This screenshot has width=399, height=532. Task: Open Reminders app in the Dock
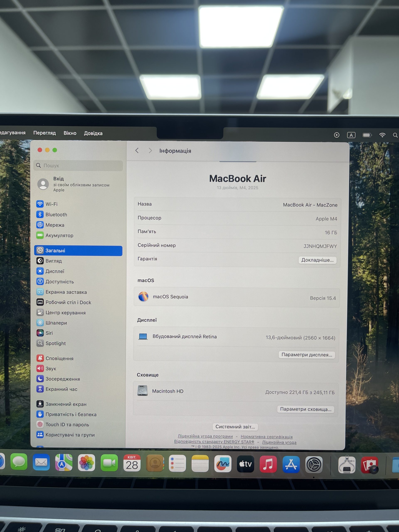(x=177, y=463)
